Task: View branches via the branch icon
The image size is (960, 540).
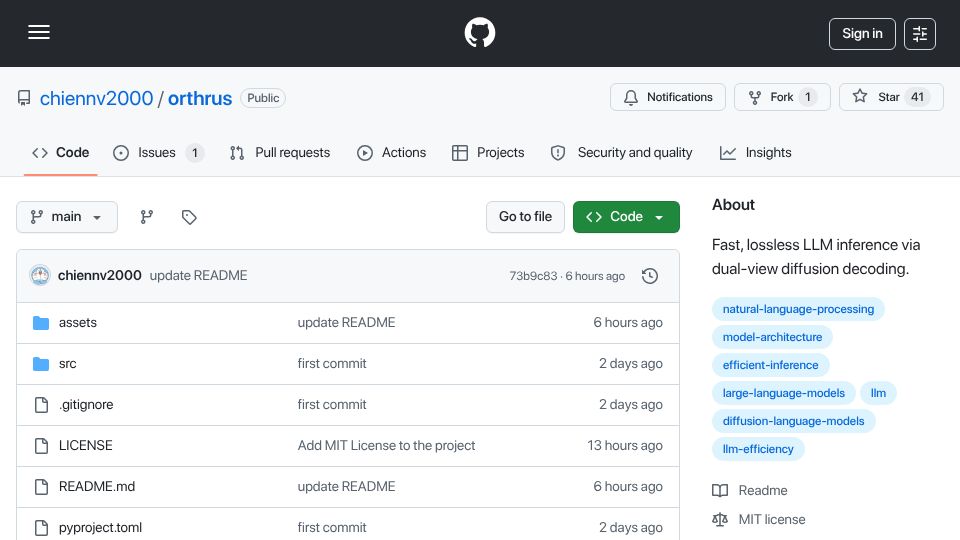Action: tap(146, 217)
